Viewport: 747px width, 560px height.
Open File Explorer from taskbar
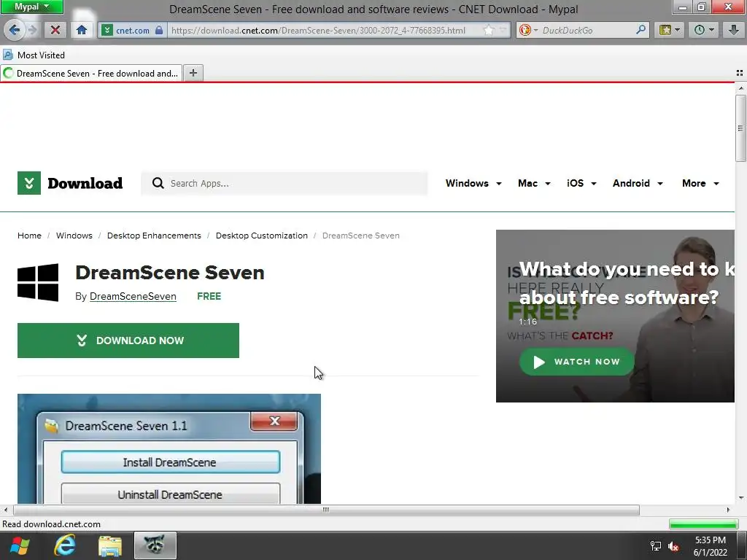click(110, 546)
